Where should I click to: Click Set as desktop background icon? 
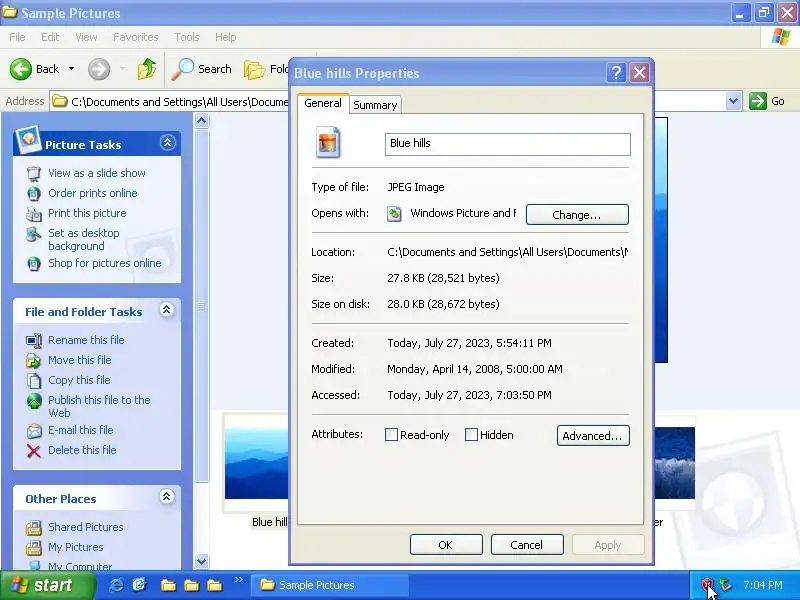[34, 234]
